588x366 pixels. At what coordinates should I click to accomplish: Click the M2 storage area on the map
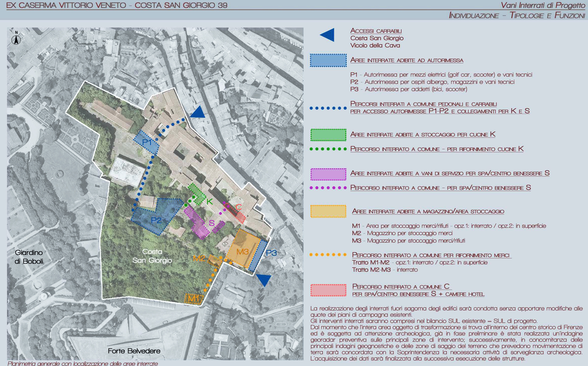coord(215,261)
